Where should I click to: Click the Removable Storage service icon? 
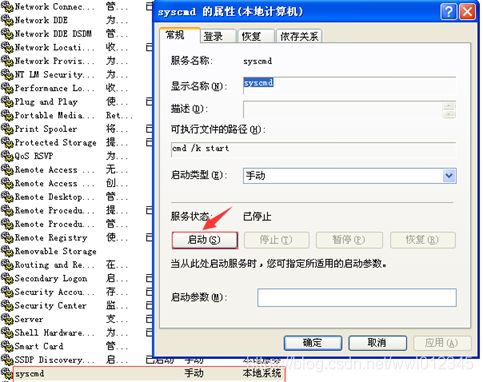7,251
